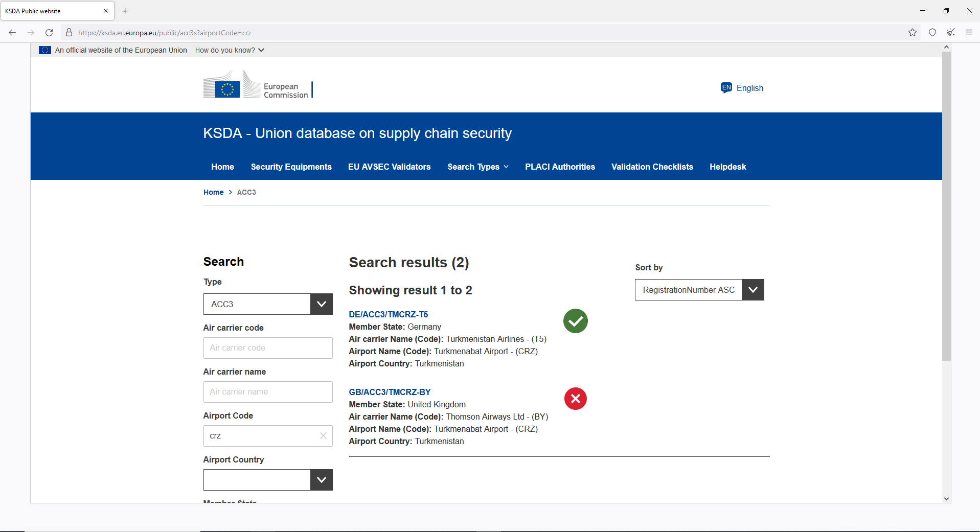Bookmark this page with the star icon
Viewport: 980px width, 532px height.
coord(913,33)
